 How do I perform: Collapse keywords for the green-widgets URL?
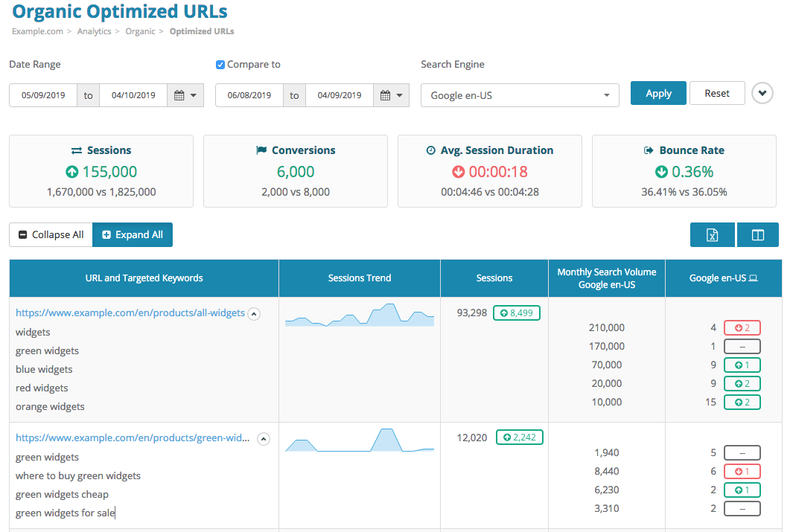click(x=264, y=438)
